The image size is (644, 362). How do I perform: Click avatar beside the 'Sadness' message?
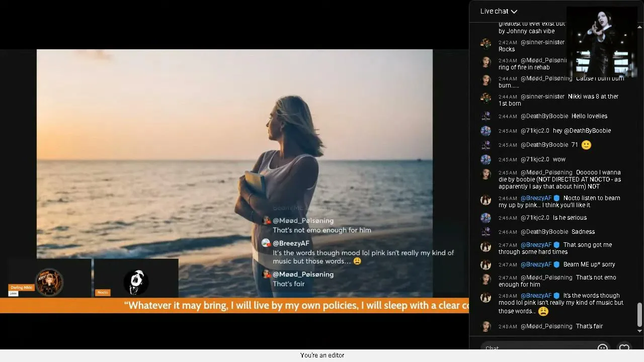(486, 232)
